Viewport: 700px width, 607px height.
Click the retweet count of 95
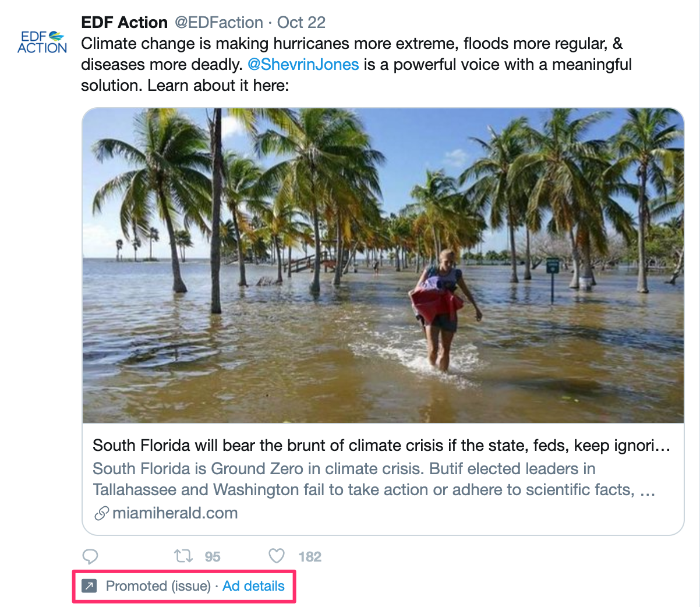213,557
